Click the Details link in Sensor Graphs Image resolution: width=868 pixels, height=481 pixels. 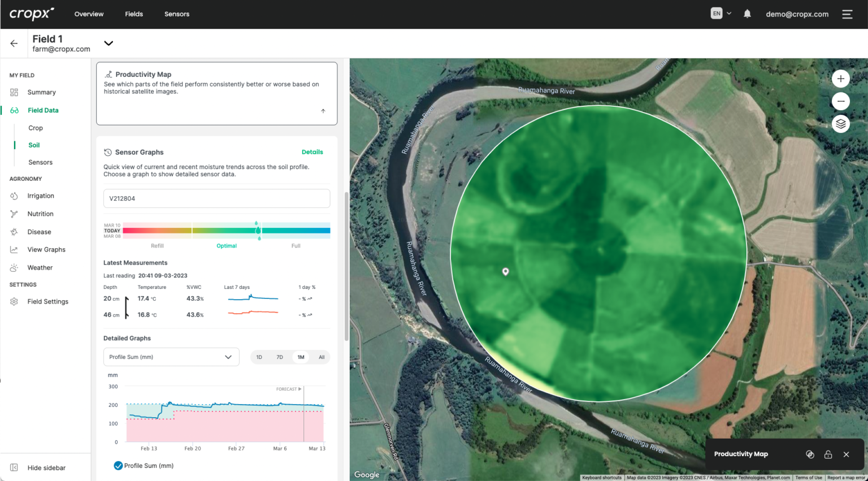[313, 151]
